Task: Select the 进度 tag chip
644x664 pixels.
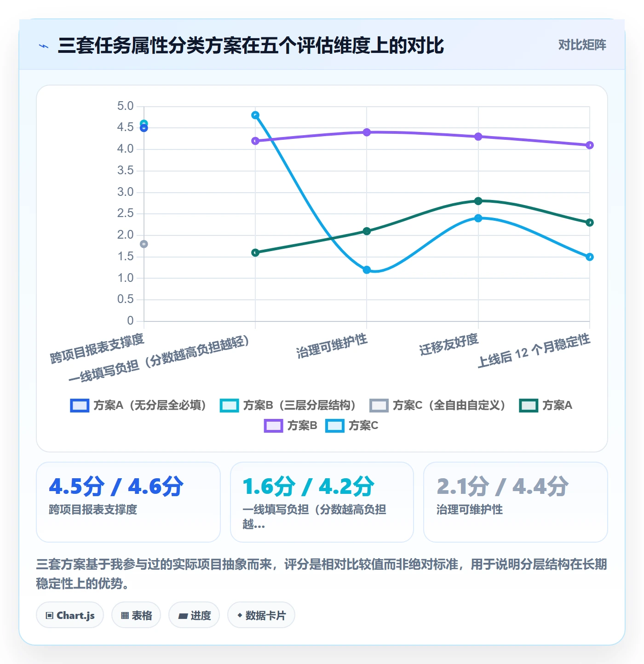Action: point(194,615)
